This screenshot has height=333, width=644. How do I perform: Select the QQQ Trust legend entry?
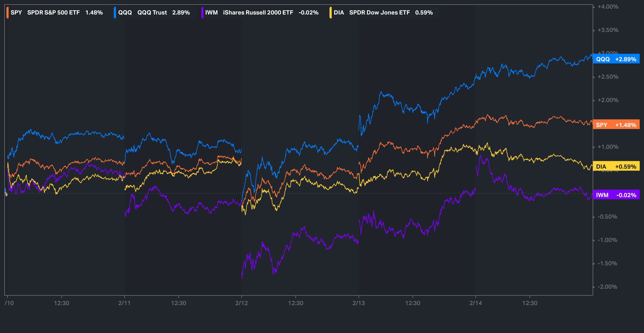click(152, 13)
